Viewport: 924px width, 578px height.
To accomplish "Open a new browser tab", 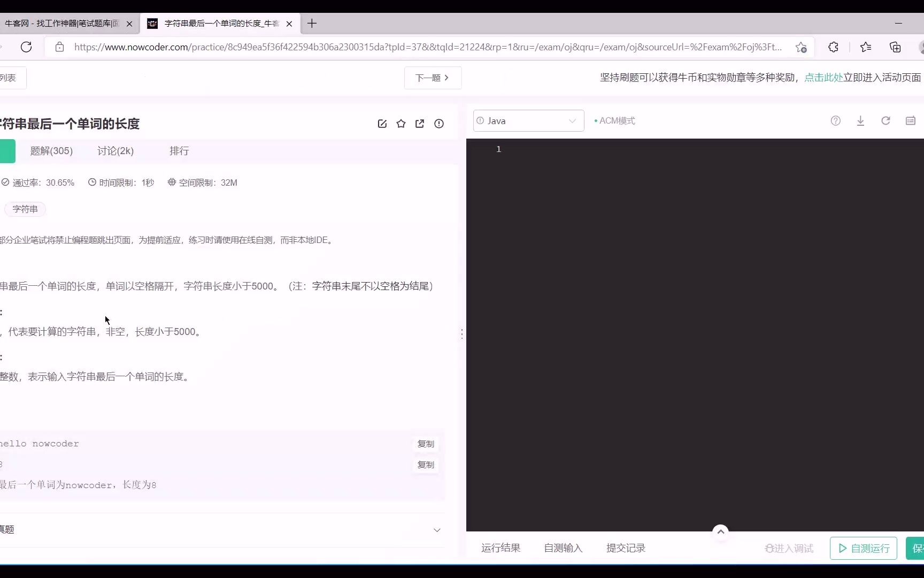I will 312,24.
